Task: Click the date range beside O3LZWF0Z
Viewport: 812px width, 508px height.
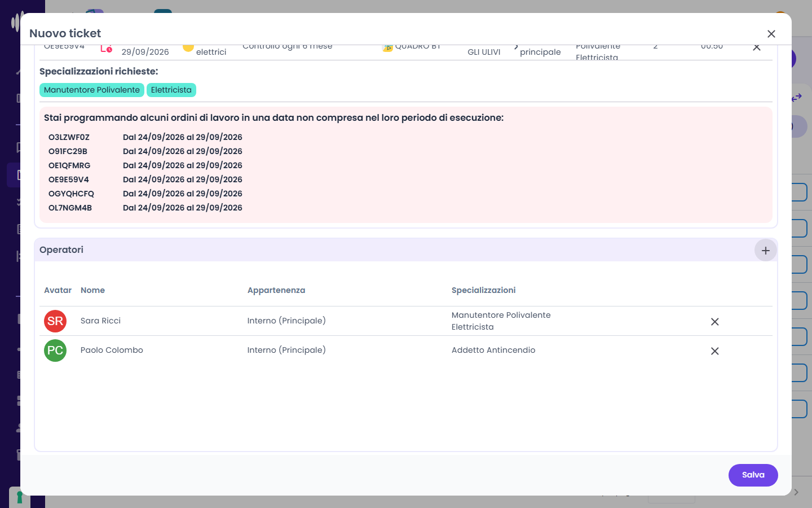Action: 183,137
